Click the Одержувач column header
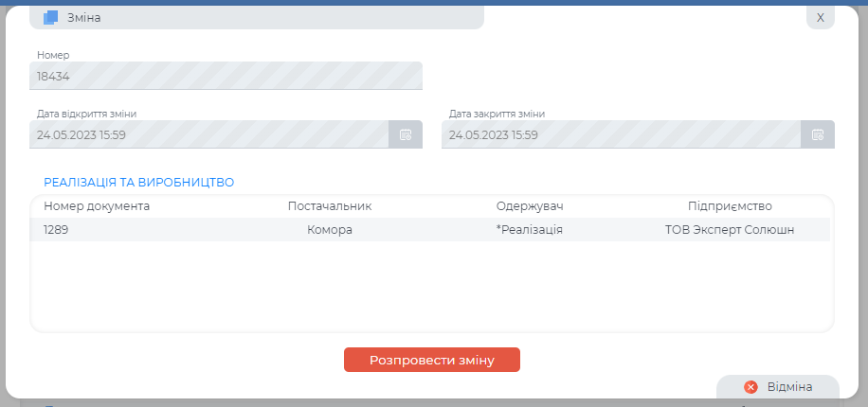Screen dimensions: 868x407 (530, 205)
